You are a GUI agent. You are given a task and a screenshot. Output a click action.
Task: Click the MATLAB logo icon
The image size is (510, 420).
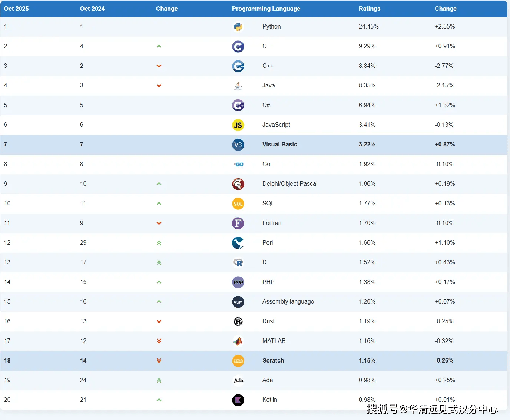click(238, 341)
